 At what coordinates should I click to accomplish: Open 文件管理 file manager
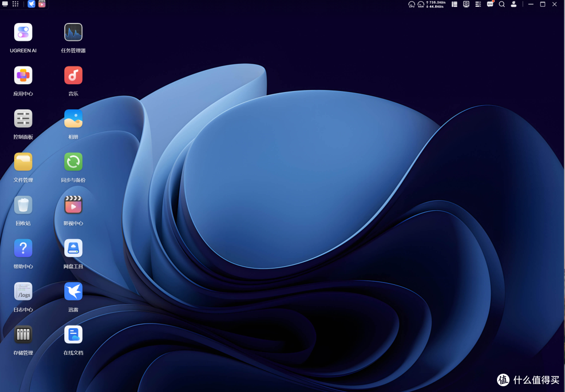(x=23, y=162)
